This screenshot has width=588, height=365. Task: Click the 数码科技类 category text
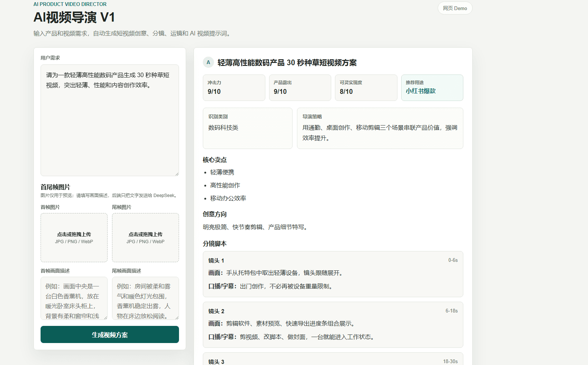coord(223,128)
